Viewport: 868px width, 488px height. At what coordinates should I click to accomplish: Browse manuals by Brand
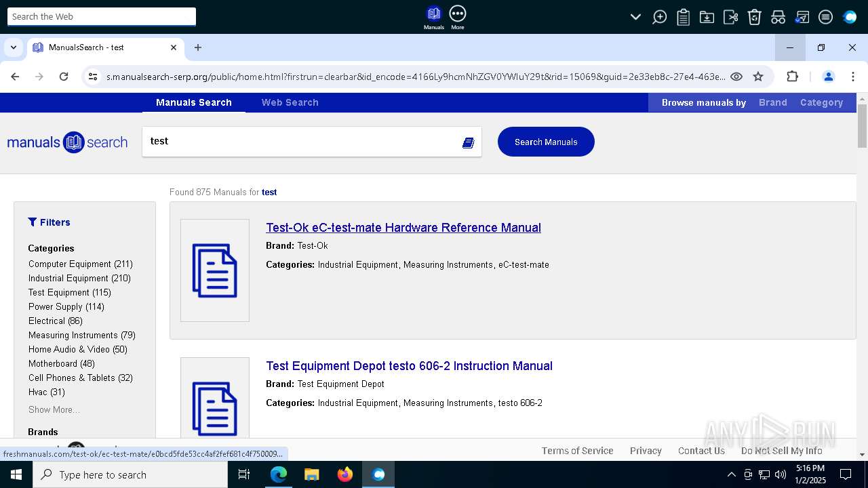(773, 102)
